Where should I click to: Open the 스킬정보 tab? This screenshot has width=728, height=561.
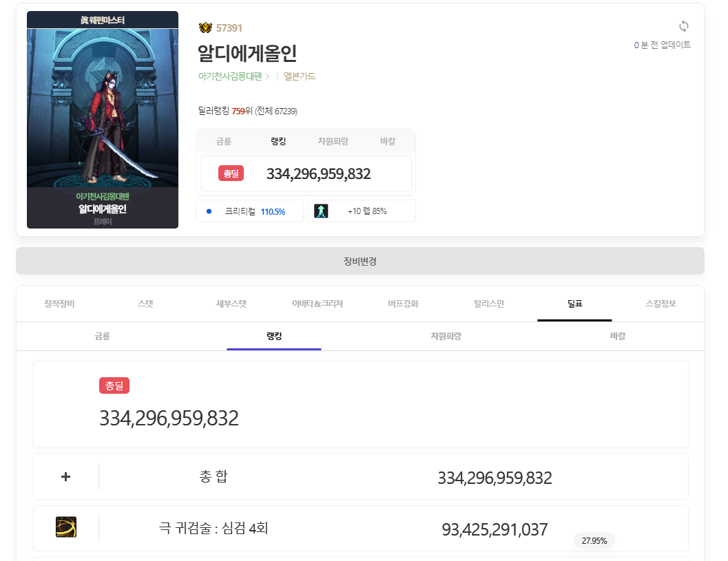(x=661, y=304)
